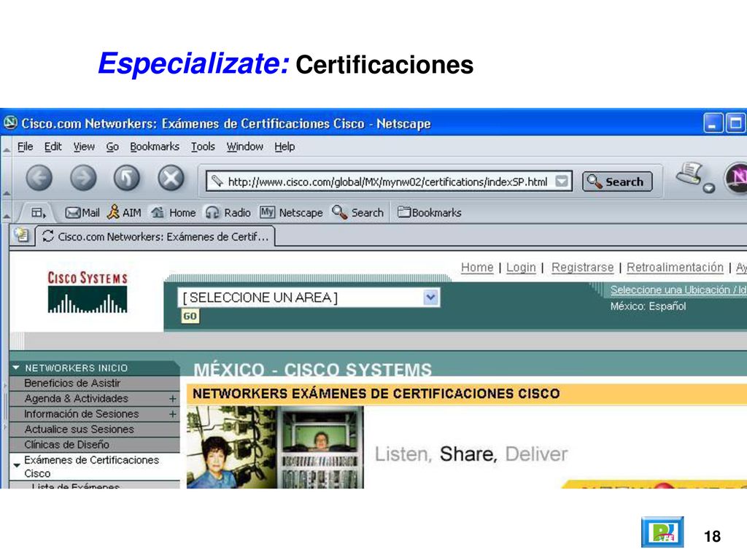This screenshot has width=747, height=560.
Task: Click Search on the personal toolbar
Action: [357, 212]
